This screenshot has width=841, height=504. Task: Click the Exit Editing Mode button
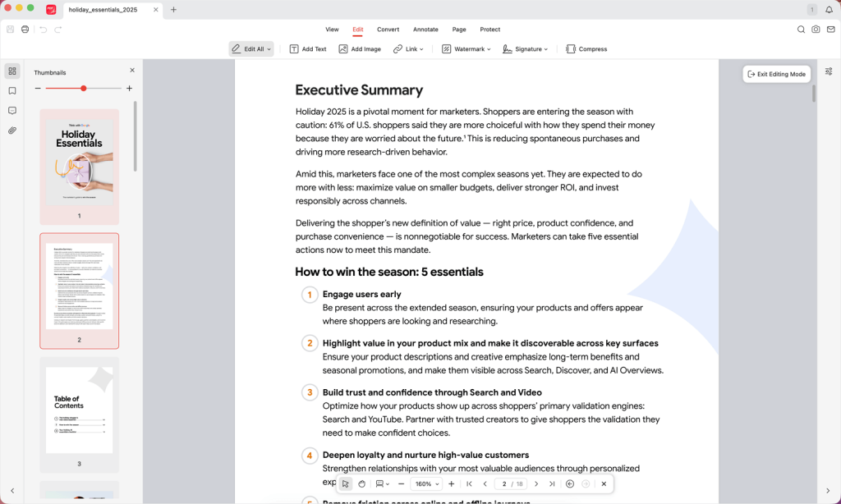[x=775, y=73]
